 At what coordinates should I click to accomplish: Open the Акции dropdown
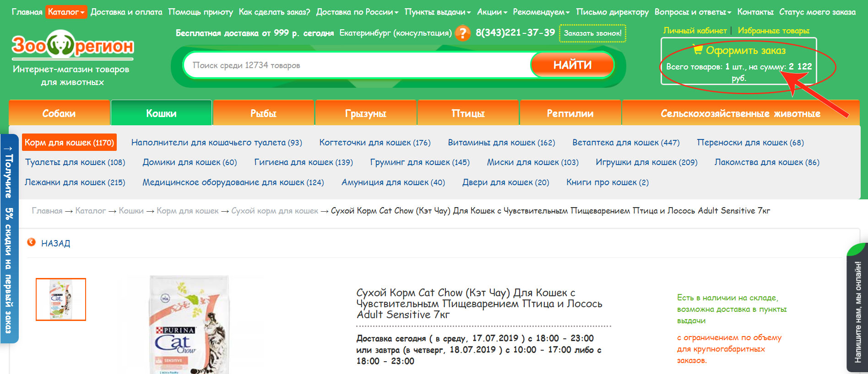(492, 12)
